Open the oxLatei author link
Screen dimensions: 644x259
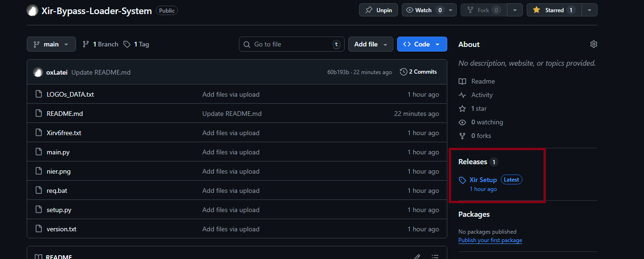tap(57, 72)
